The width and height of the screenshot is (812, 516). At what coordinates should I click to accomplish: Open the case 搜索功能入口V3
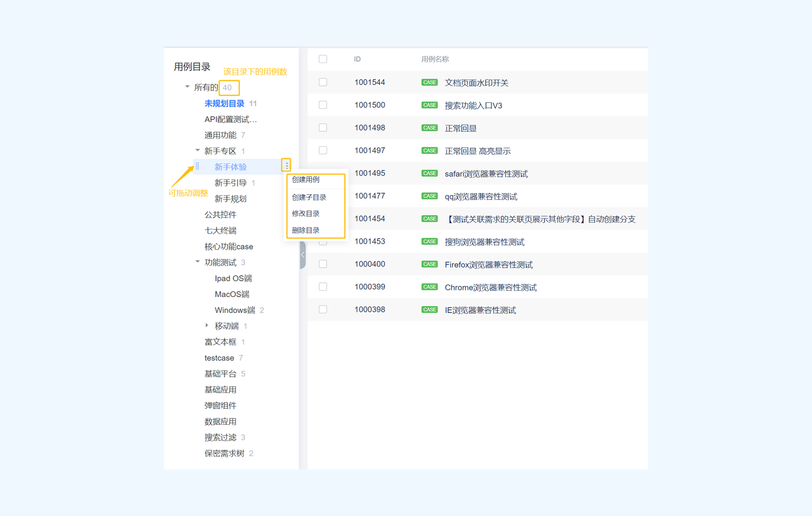coord(473,105)
